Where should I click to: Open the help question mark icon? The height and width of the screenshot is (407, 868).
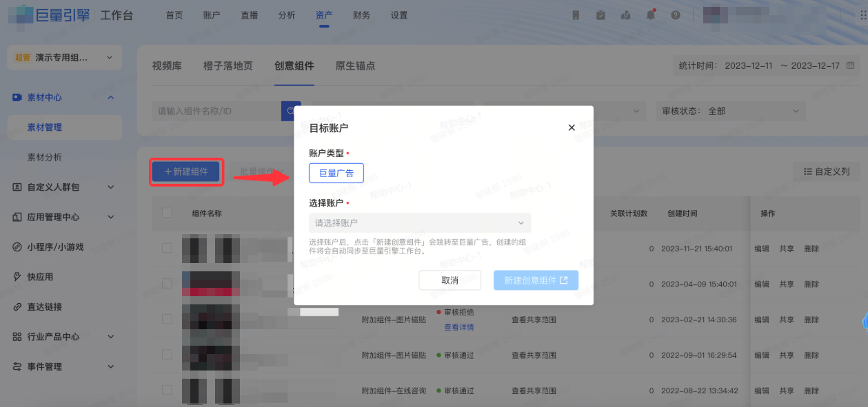click(676, 15)
